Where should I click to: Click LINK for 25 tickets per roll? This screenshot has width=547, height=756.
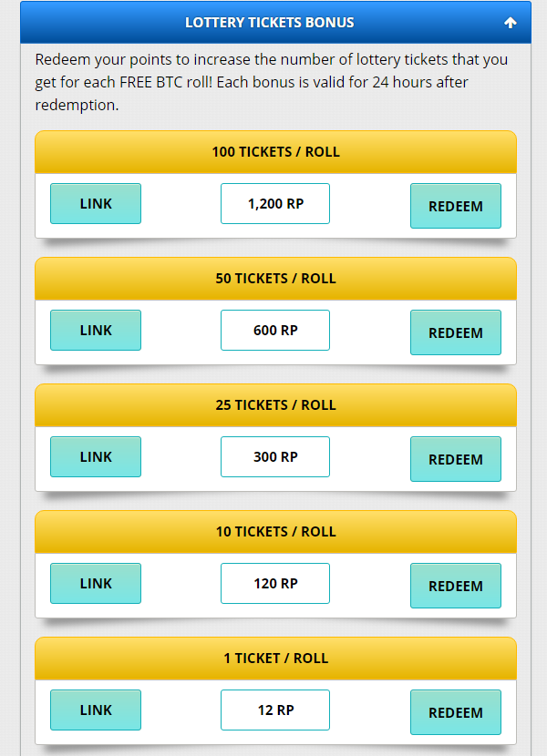[x=96, y=457]
